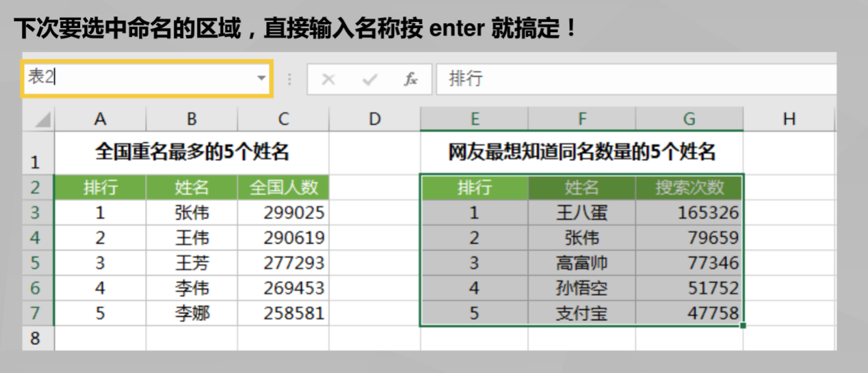Click the cell 李伟
This screenshot has width=868, height=373.
[192, 288]
